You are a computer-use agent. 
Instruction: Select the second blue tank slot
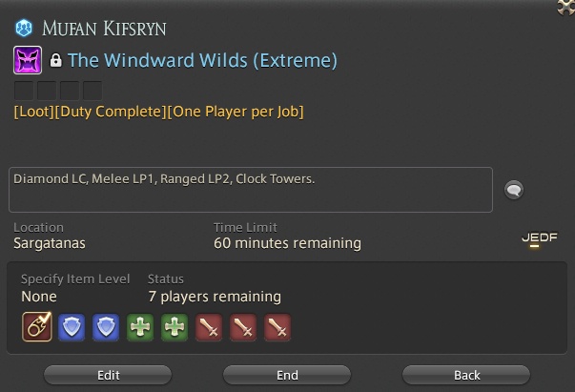[106, 327]
